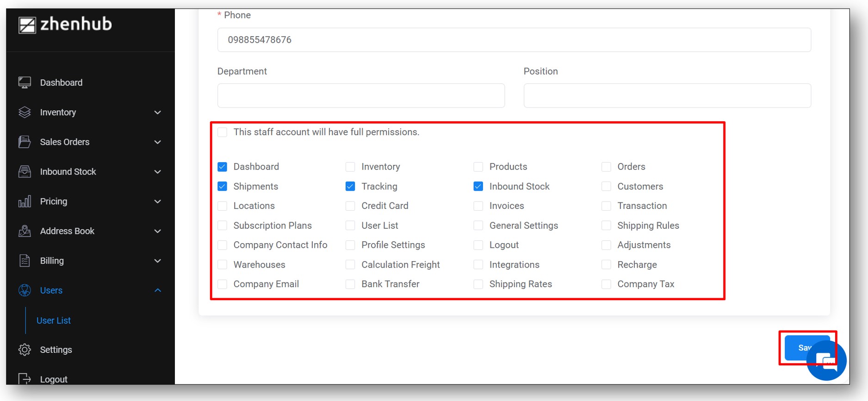
Task: Focus the Position text field
Action: click(x=667, y=96)
